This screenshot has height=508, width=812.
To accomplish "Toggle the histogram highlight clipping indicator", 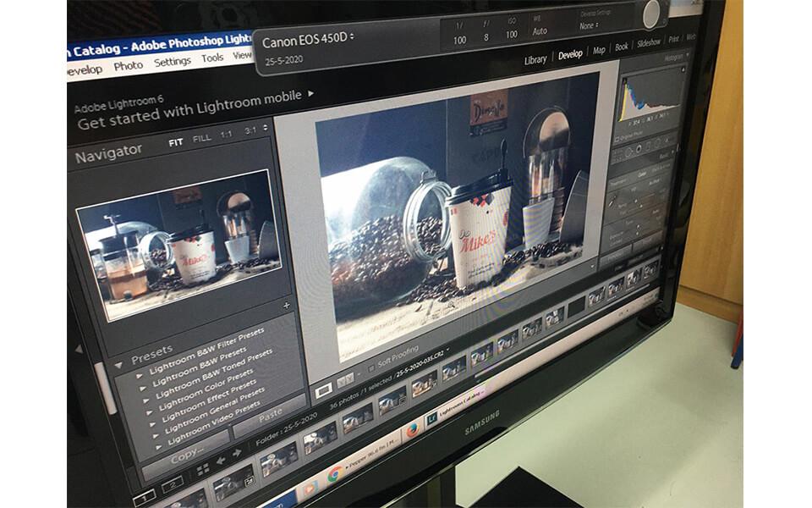I will coord(683,69).
